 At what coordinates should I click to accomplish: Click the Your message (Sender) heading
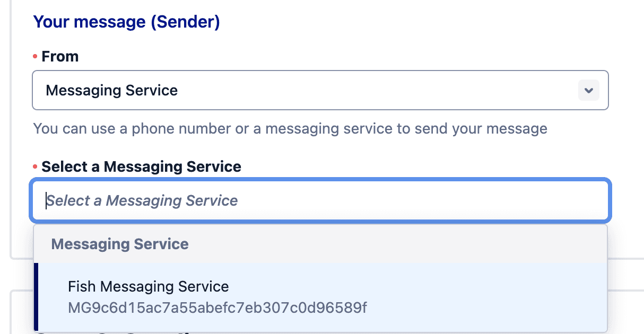coord(126,22)
